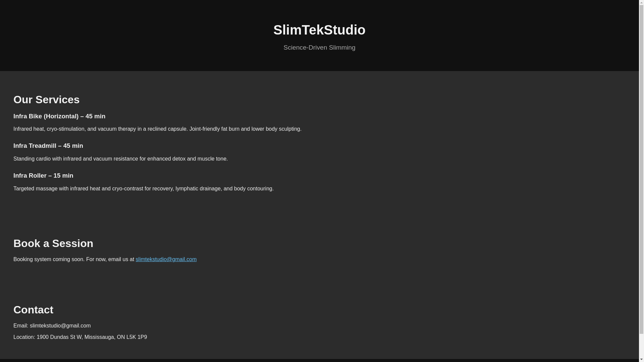Image resolution: width=644 pixels, height=362 pixels.
Task: Open the slimtekstudio@gmail.com booking email link
Action: [166, 259]
